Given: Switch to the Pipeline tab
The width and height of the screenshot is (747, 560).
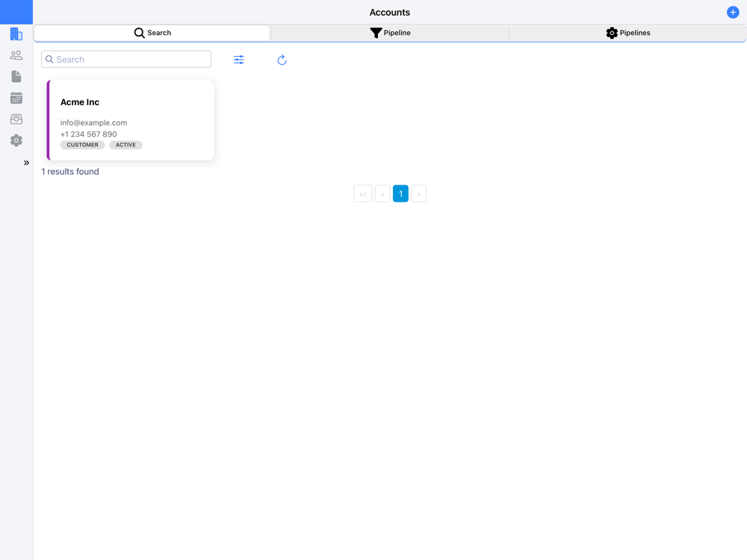Looking at the screenshot, I should point(390,33).
